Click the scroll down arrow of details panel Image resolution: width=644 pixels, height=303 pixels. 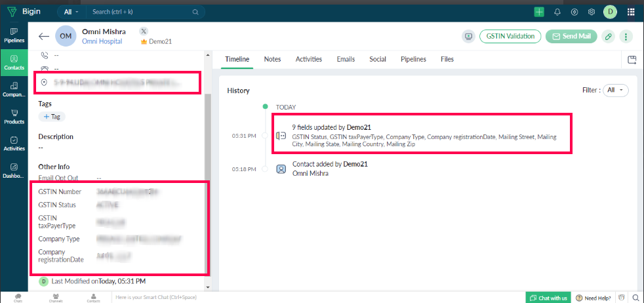(x=207, y=287)
